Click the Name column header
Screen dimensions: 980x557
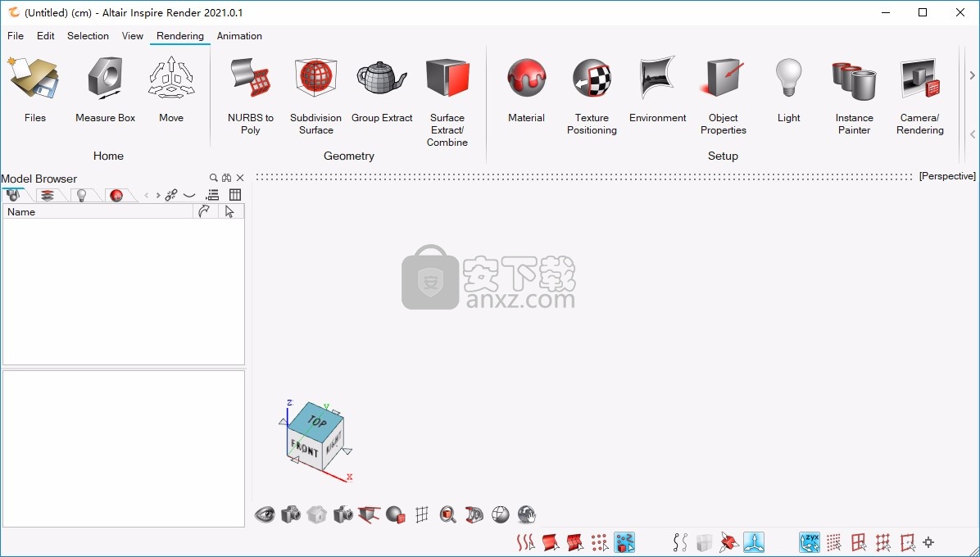[98, 211]
